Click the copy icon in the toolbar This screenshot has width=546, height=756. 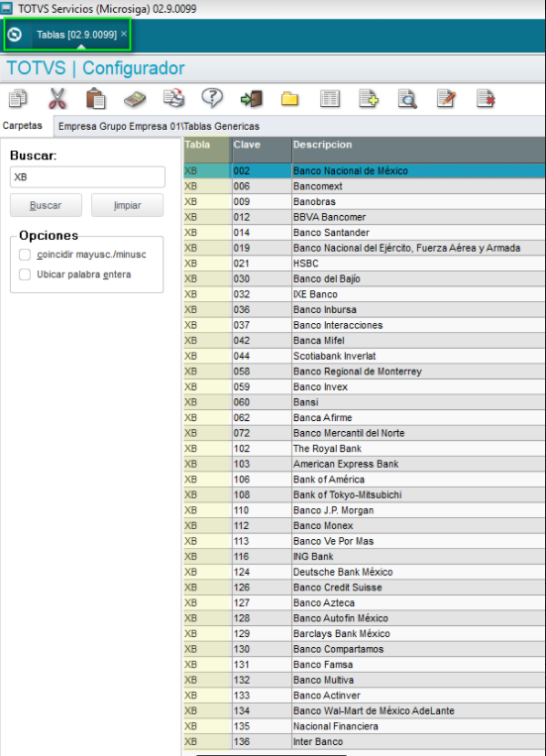(18, 98)
